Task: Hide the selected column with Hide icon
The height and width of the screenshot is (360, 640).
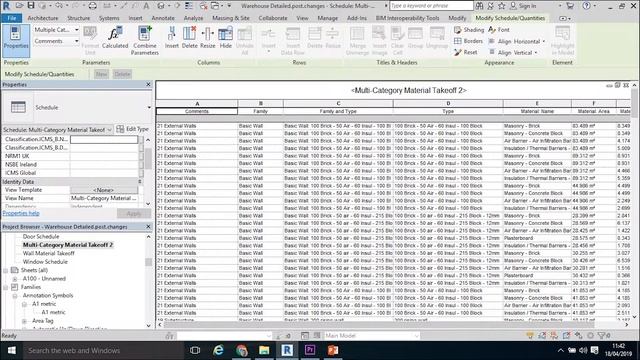Action: 225,38
